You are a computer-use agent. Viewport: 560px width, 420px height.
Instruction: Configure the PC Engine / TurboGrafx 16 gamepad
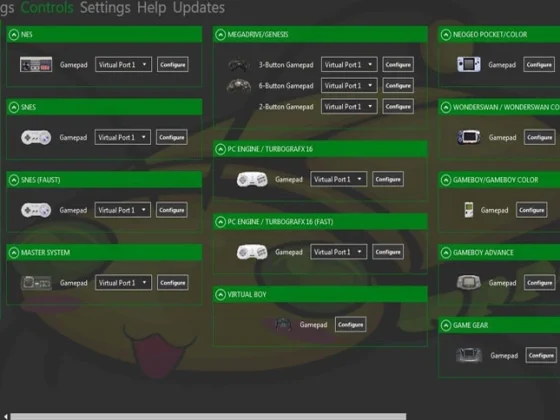(388, 179)
